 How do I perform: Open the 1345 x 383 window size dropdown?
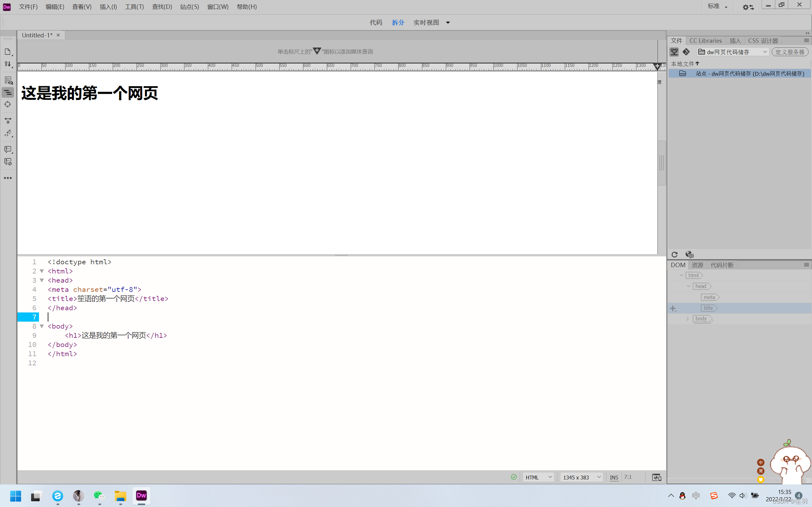coord(581,477)
